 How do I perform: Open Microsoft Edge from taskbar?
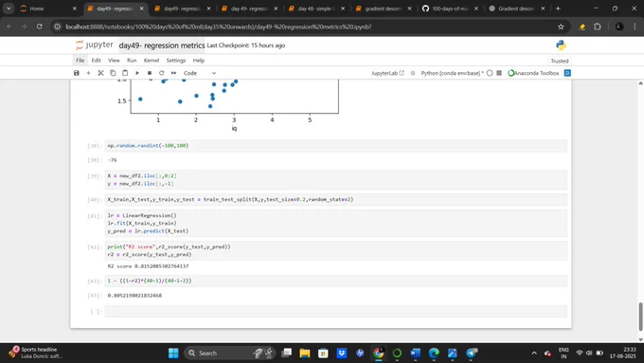click(434, 353)
